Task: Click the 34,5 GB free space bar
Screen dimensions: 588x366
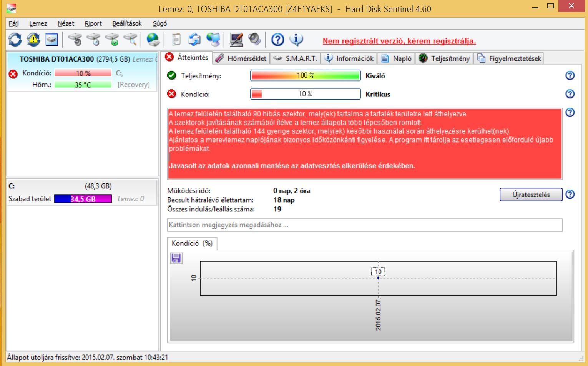Action: (x=83, y=199)
